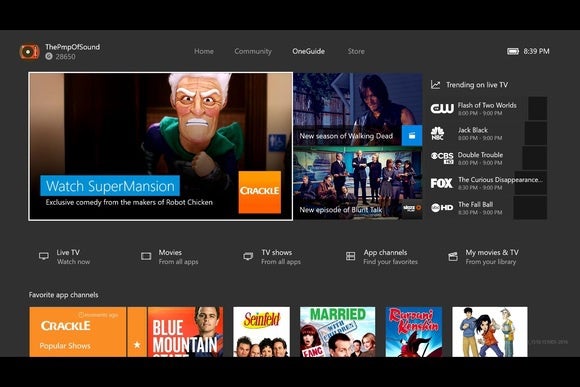Open New episode of Blunt Talk tile
Screen dimensions: 580x387
tap(358, 184)
